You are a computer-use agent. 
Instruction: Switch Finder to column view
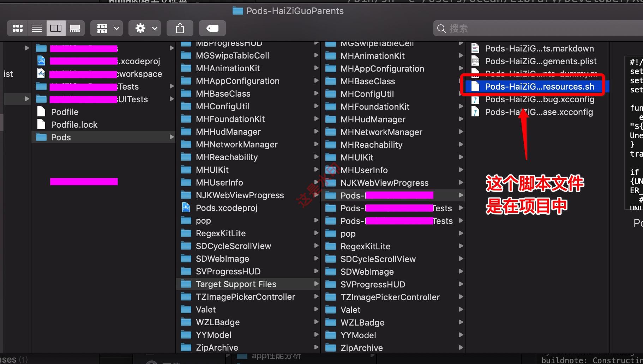coord(56,28)
